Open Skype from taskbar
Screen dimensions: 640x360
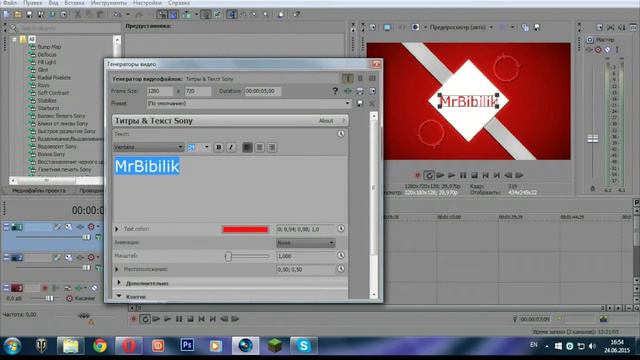point(303,346)
